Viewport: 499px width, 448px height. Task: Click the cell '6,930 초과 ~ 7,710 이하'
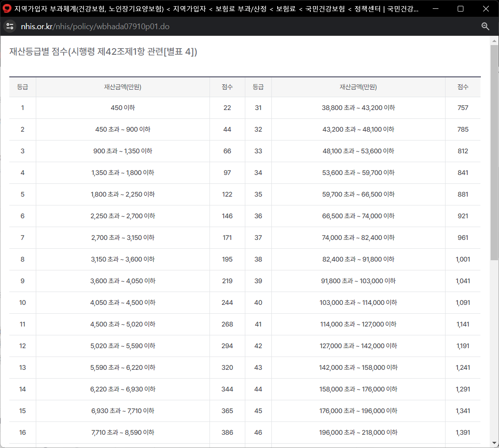(x=123, y=411)
